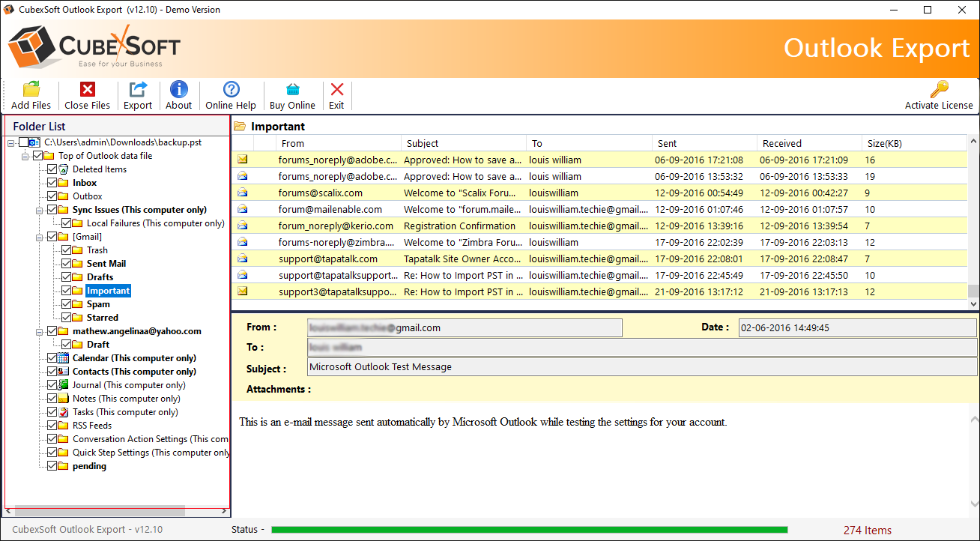Select the Sent Mail folder
Image resolution: width=980 pixels, height=541 pixels.
106,264
